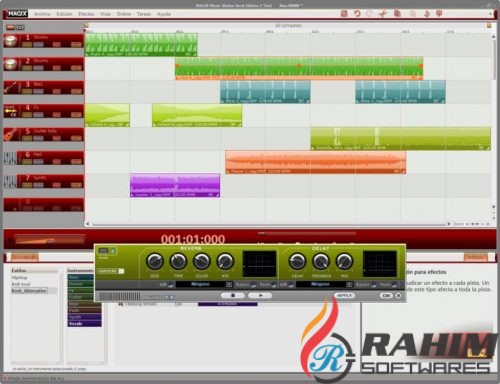Viewport: 500px width, 384px height.
Task: Turn the Reverb Color knob
Action: pos(202,261)
